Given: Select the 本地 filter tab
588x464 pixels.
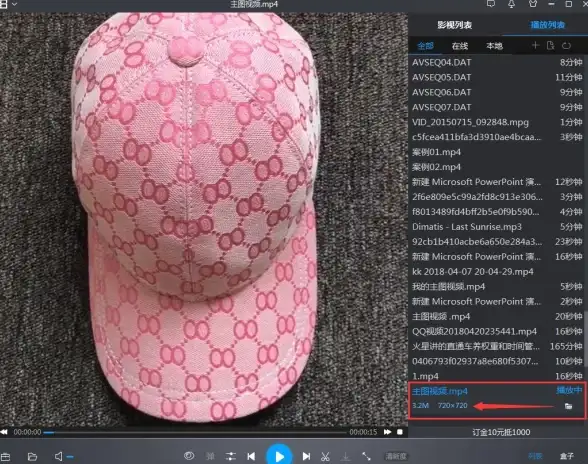Looking at the screenshot, I should coord(494,46).
